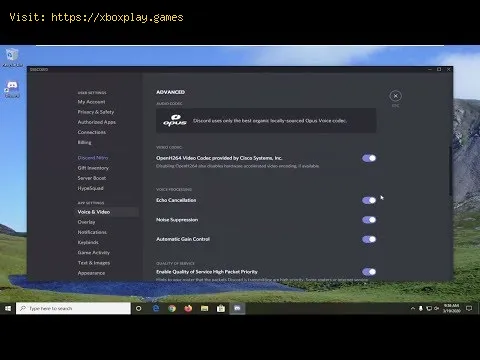Open Cortana circle in taskbar
The height and width of the screenshot is (360, 480).
[139, 309]
